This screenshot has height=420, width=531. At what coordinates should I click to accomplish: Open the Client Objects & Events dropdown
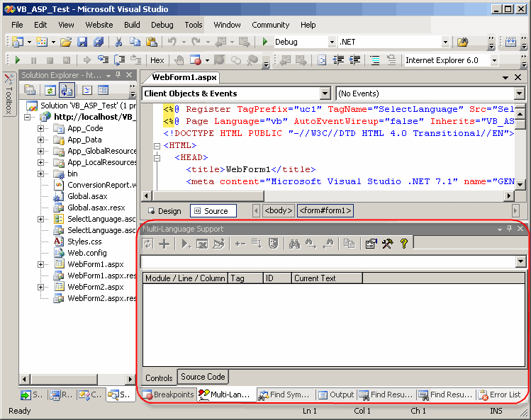(325, 93)
